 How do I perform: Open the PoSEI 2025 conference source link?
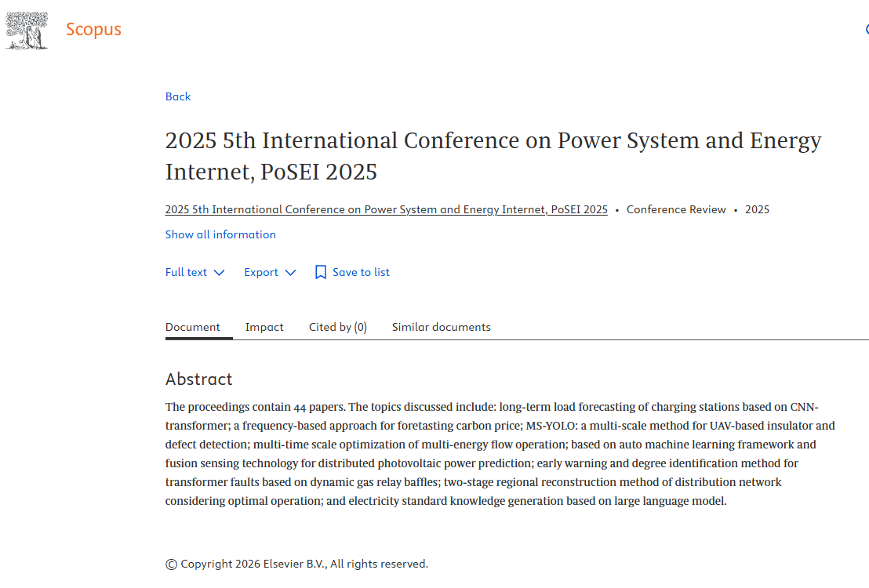point(386,209)
